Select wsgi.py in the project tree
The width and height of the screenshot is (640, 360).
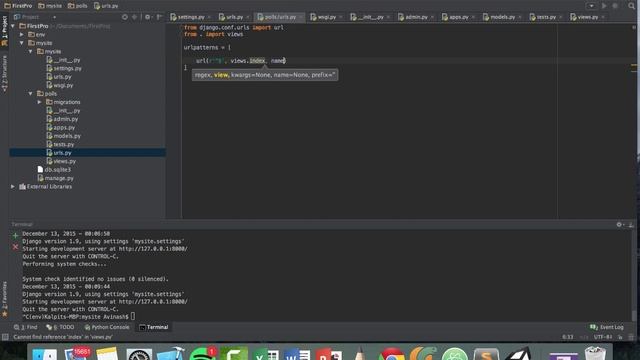(x=60, y=85)
